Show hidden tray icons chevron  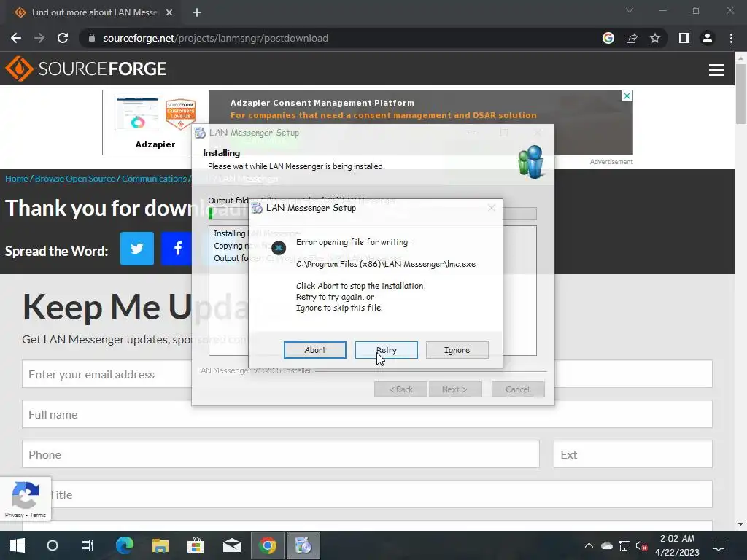point(589,545)
